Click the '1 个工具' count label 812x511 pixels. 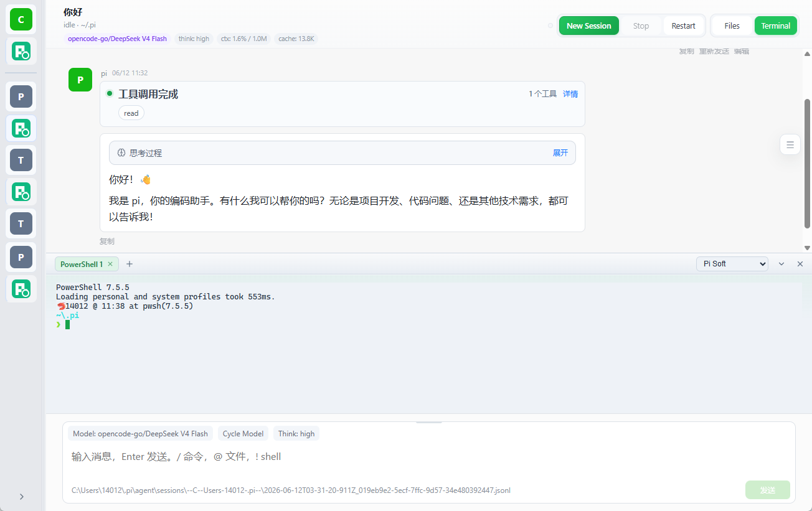tap(542, 94)
